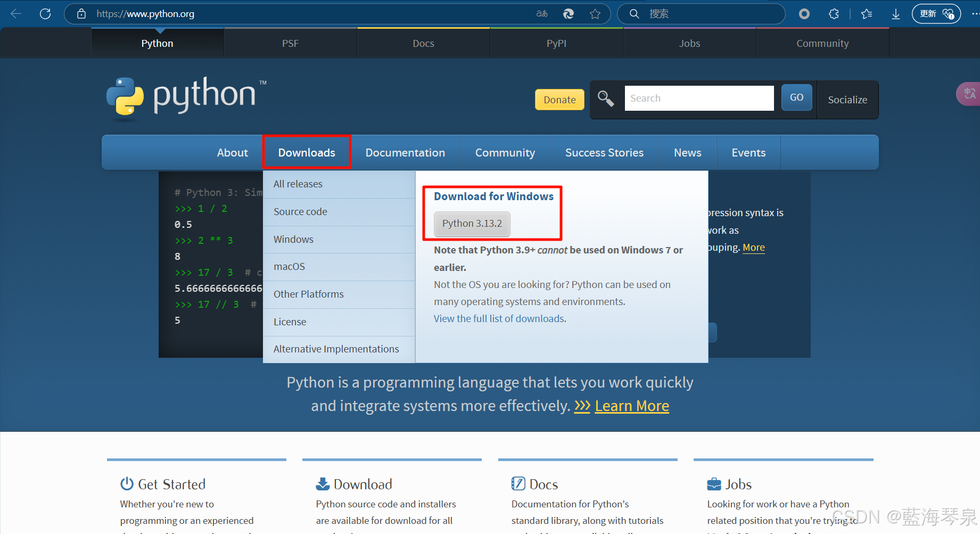Reload the page with the refresh icon
The height and width of the screenshot is (534, 980).
point(45,14)
